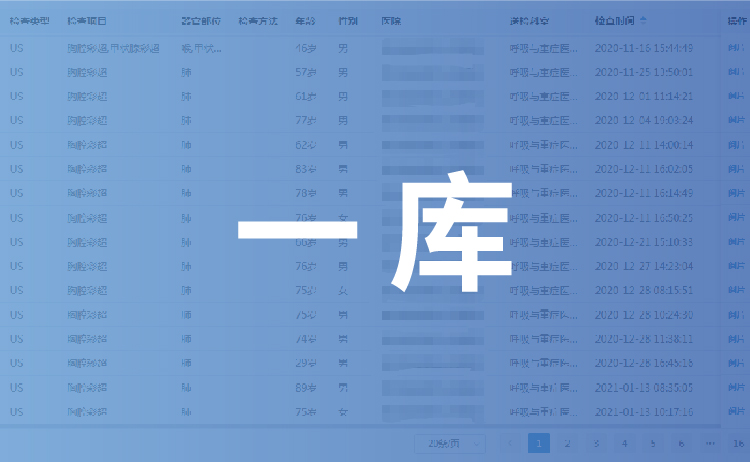This screenshot has width=750, height=462.
Task: Open 阅片 for the 2020-11-15 15:44:49 exam
Action: [x=736, y=47]
